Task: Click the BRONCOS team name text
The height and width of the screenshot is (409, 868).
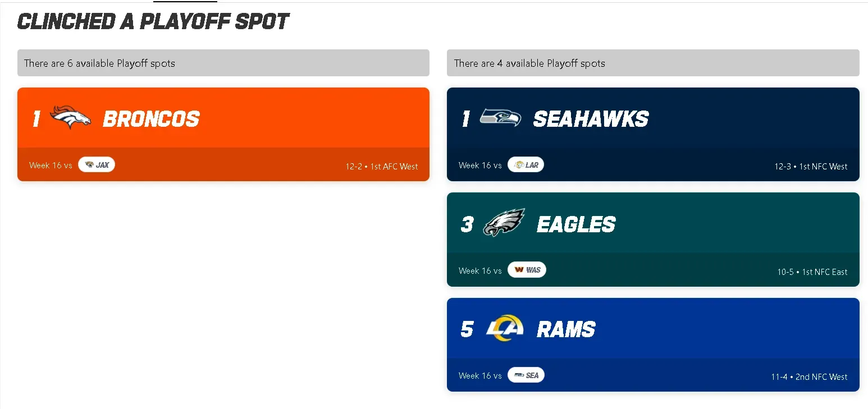Action: pos(150,118)
